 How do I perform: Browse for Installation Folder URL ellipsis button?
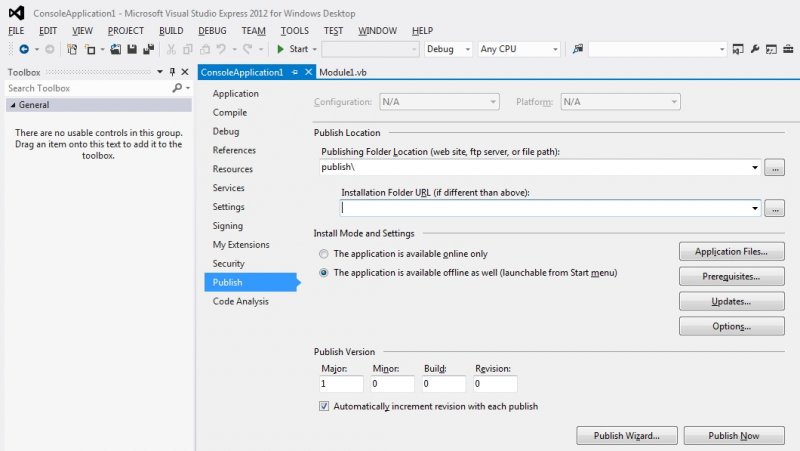(774, 208)
